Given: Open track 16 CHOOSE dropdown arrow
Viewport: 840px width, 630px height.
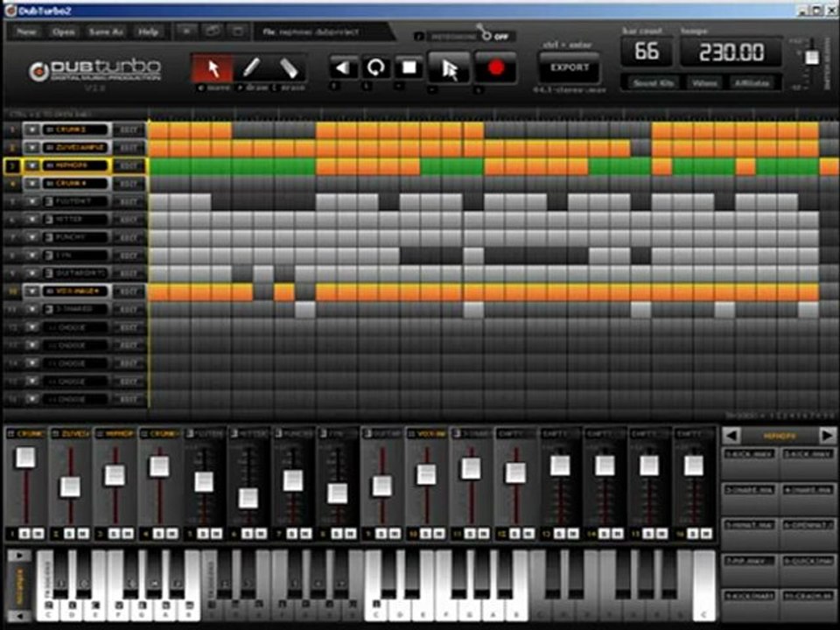Looking at the screenshot, I should tap(32, 399).
